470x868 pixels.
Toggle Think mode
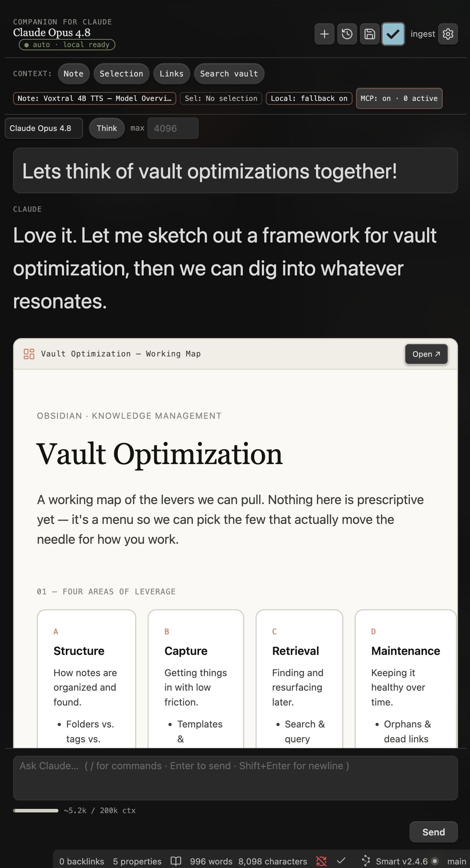pyautogui.click(x=107, y=128)
